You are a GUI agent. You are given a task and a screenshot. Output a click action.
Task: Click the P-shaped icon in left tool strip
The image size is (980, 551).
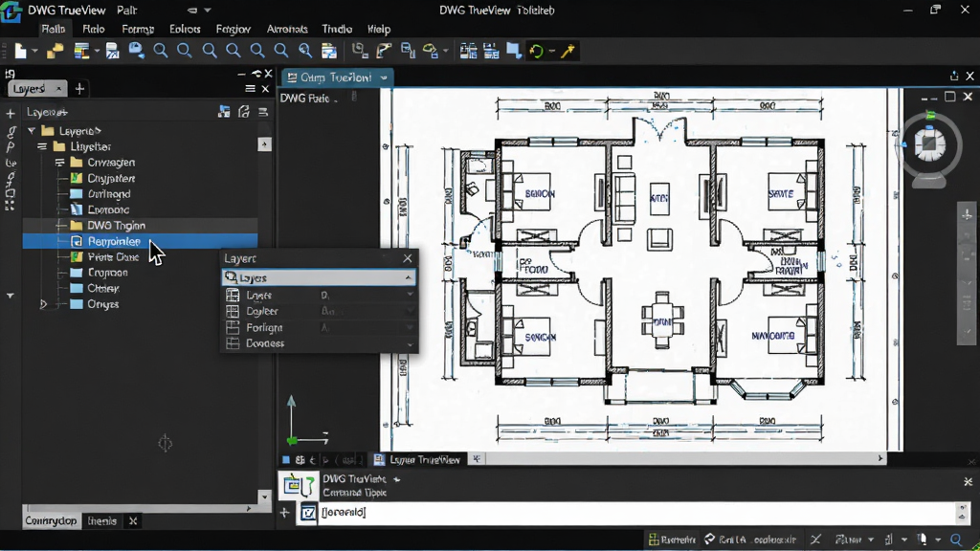tap(10, 147)
